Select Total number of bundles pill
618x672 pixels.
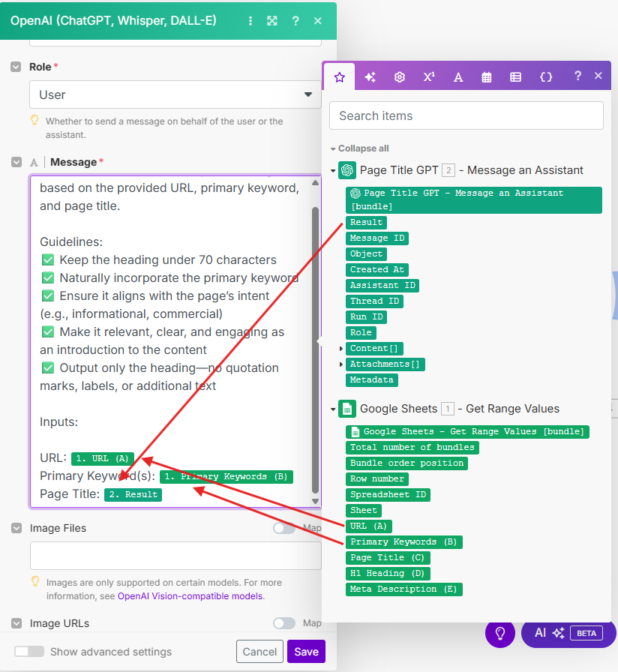412,448
